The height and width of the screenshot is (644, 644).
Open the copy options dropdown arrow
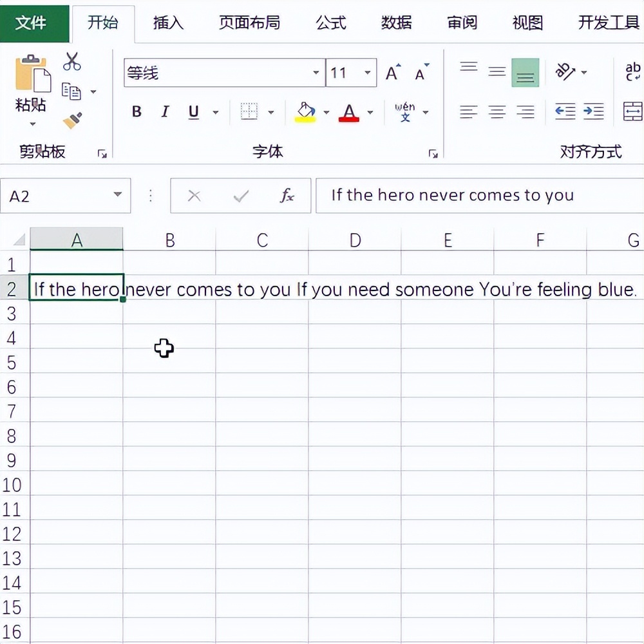(93, 91)
